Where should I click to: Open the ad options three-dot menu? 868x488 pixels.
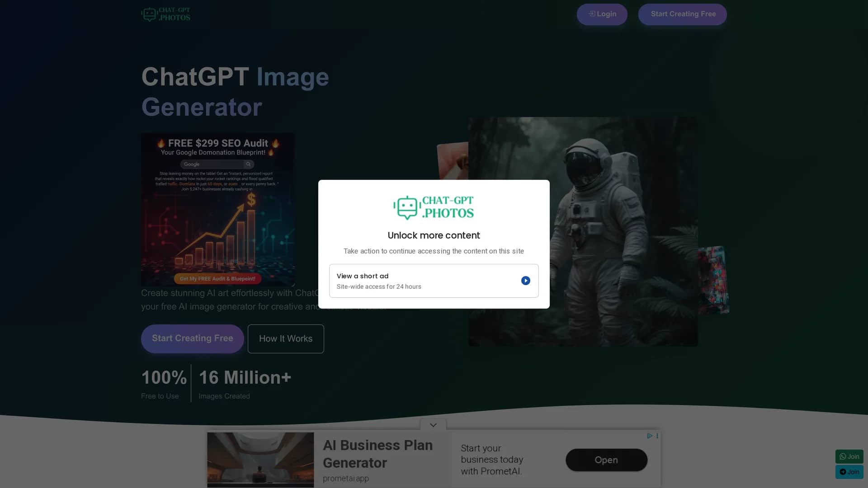tap(657, 436)
